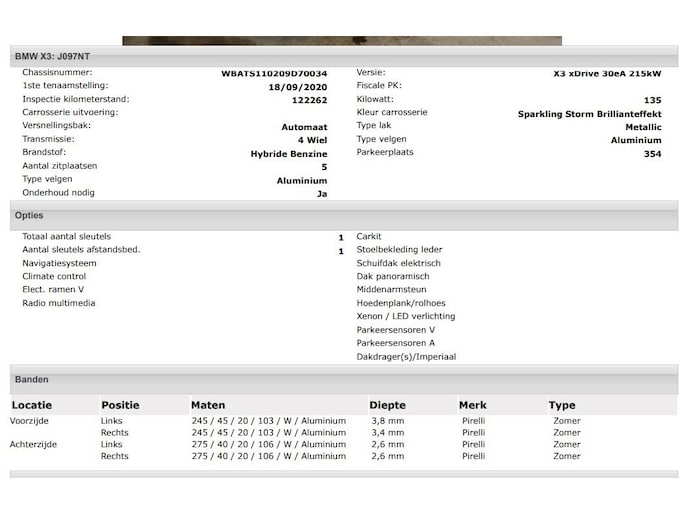Select chassis number WBATS110209D70034

tap(274, 74)
